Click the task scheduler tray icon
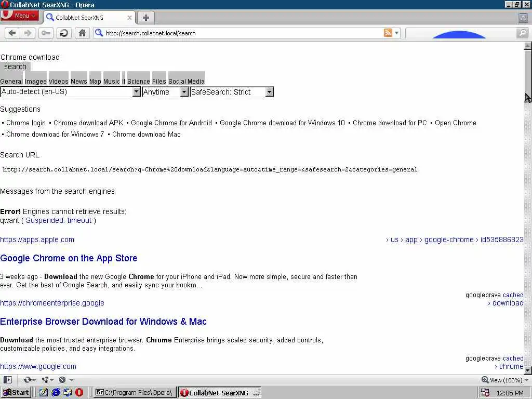 coord(485,393)
